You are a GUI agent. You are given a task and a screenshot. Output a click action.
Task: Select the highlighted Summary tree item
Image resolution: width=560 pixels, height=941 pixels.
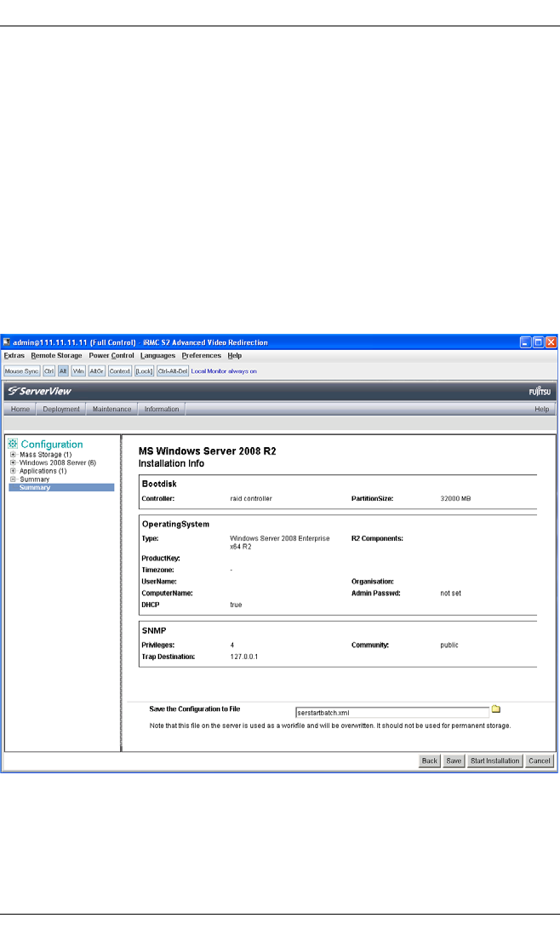[x=61, y=488]
